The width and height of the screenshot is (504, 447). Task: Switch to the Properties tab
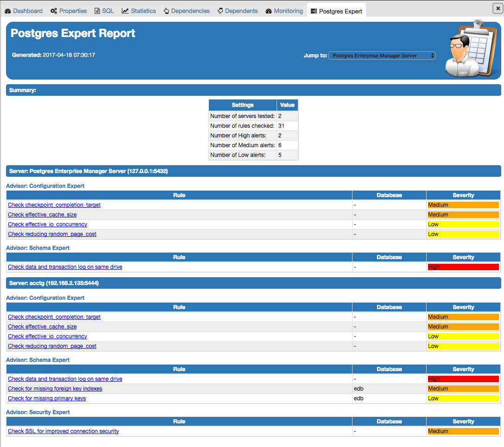coord(69,11)
